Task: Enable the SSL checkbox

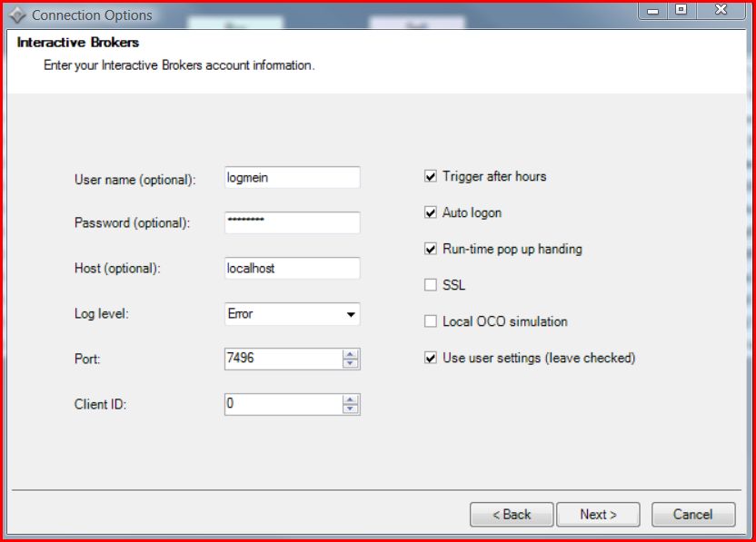Action: (431, 285)
